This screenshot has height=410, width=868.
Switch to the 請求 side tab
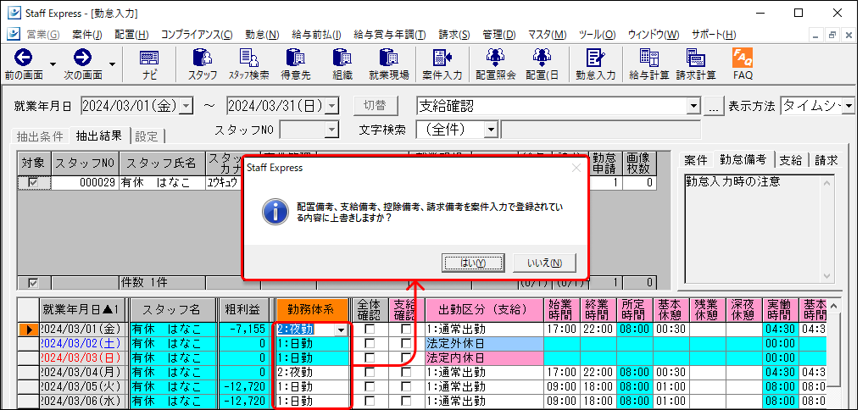826,160
